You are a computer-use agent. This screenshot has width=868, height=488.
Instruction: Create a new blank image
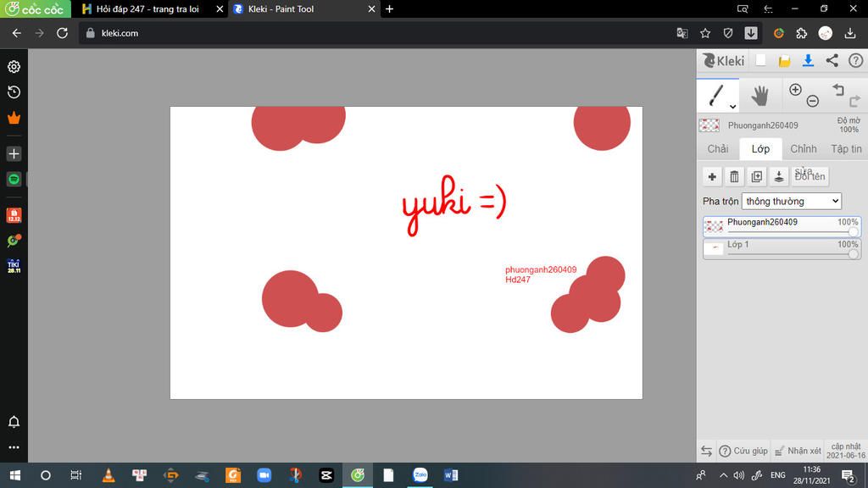[760, 60]
